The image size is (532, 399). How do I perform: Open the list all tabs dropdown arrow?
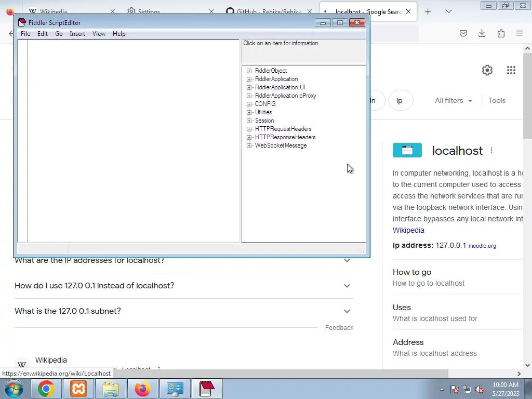pyautogui.click(x=448, y=11)
